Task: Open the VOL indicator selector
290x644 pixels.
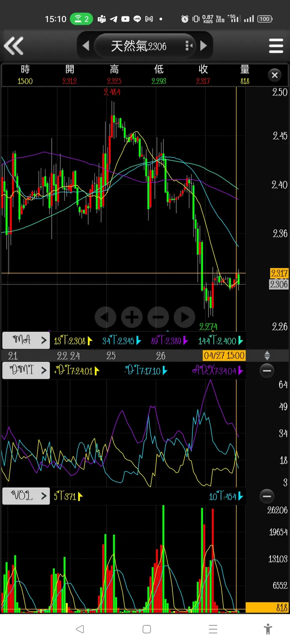Action: pyautogui.click(x=26, y=496)
